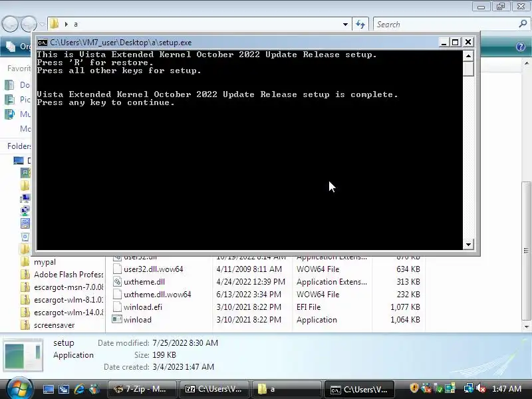
Task: Switch to folder 'a' taskbar button
Action: (x=287, y=389)
